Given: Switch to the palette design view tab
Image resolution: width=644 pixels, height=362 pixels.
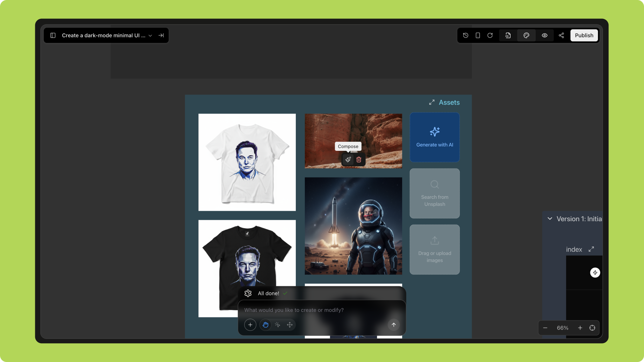Looking at the screenshot, I should pyautogui.click(x=526, y=36).
